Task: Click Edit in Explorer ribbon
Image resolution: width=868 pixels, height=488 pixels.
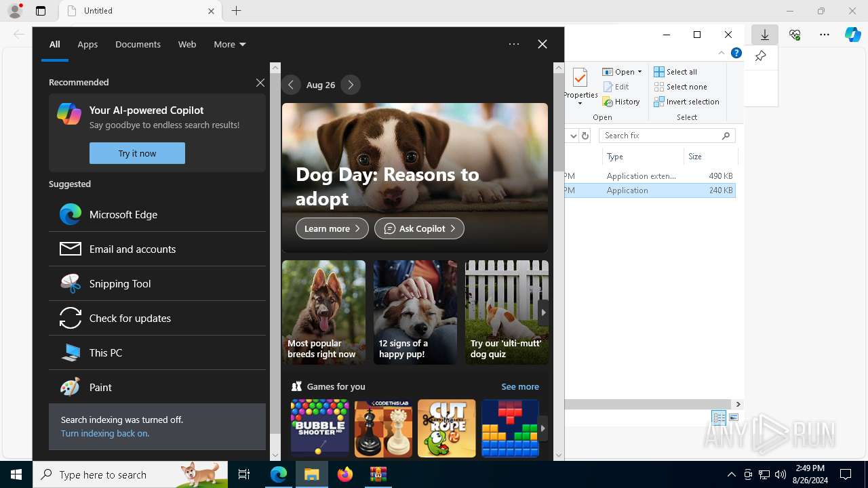Action: [x=615, y=87]
